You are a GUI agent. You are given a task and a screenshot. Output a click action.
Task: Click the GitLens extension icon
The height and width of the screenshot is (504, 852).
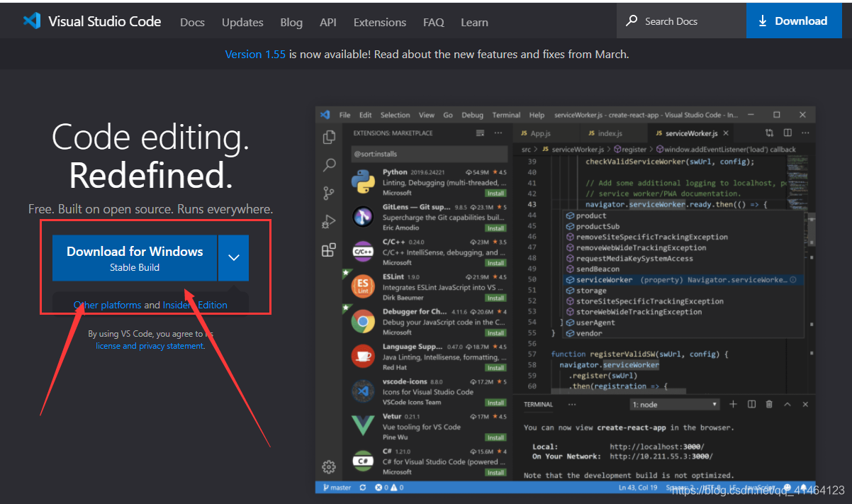coord(362,216)
